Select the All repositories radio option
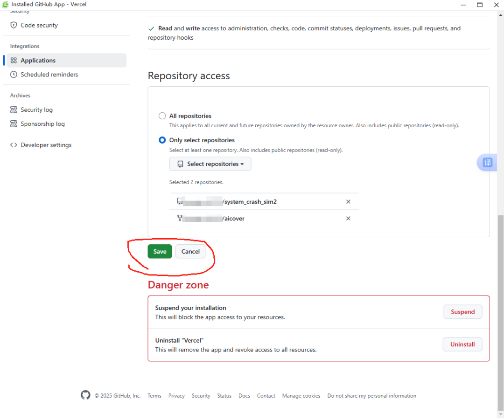 tap(162, 116)
